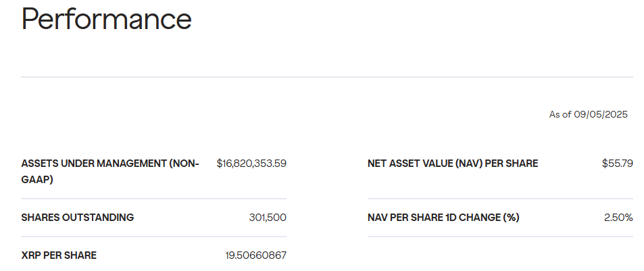Click divider line above Shares Outstanding row

point(153,199)
